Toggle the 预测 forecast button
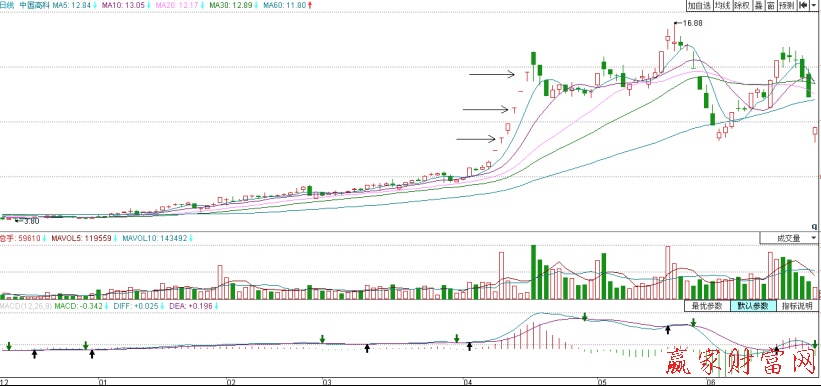Image resolution: width=821 pixels, height=386 pixels. click(x=787, y=6)
